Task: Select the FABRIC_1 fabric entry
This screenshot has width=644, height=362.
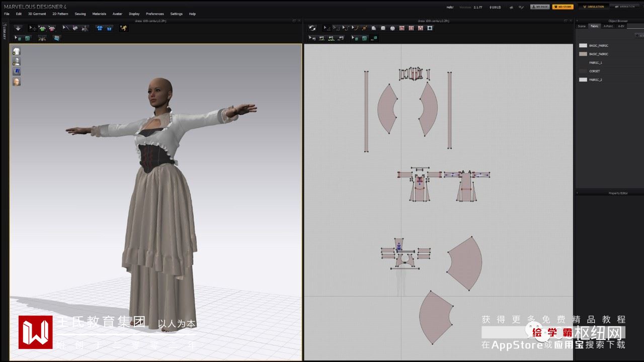Action: click(596, 63)
